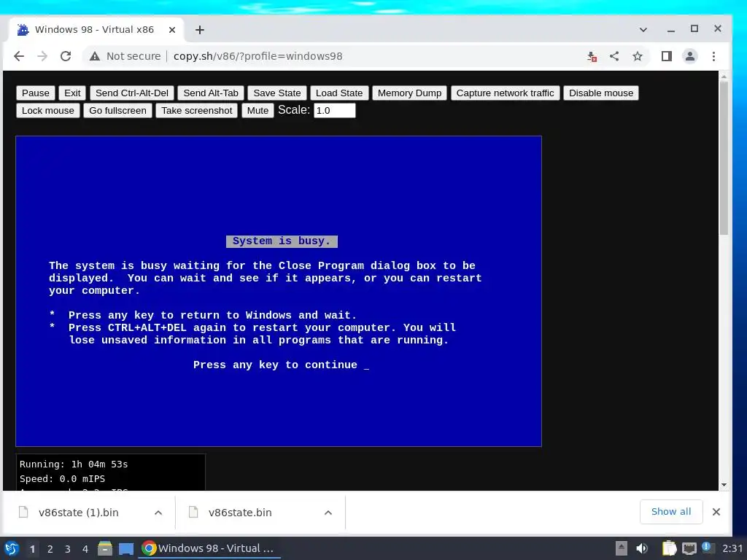This screenshot has height=560, width=747.
Task: Open the profile avatar menu
Action: click(x=690, y=56)
